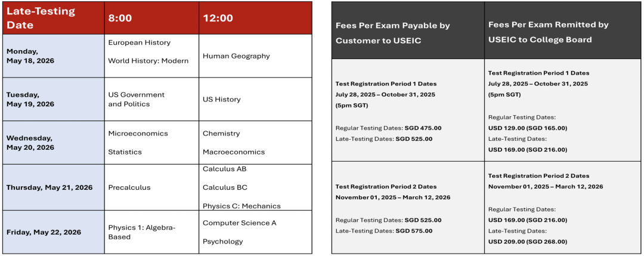Select the 12:00 column header
The width and height of the screenshot is (644, 256).
[x=255, y=18]
